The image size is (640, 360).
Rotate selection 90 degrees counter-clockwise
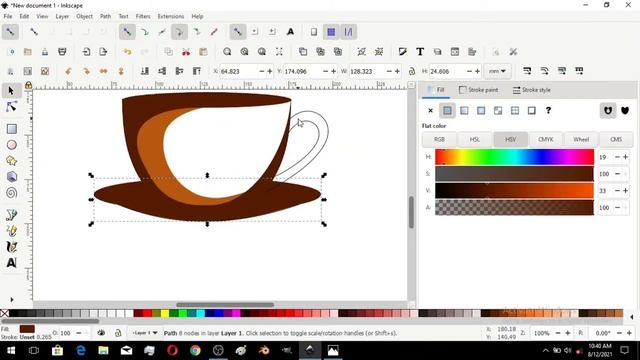(69, 71)
